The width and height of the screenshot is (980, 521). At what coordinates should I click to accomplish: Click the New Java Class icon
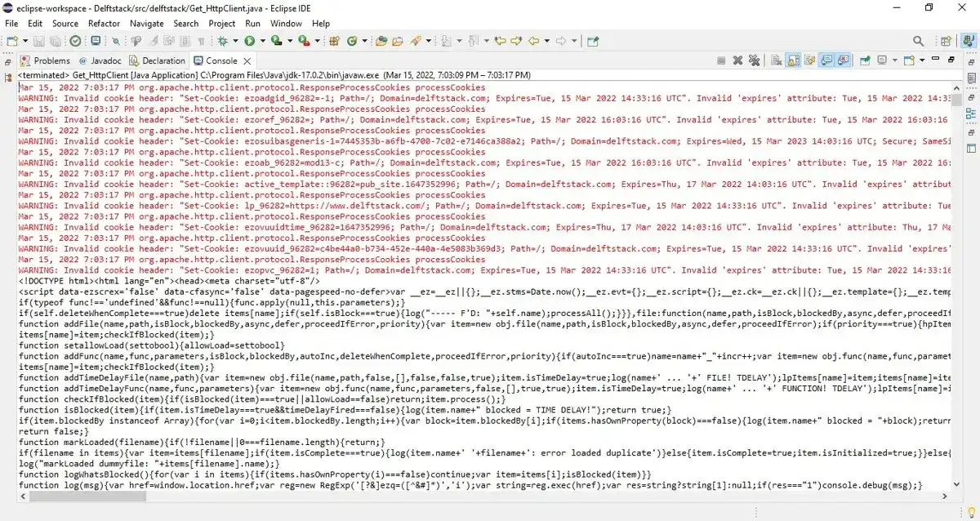(x=351, y=41)
